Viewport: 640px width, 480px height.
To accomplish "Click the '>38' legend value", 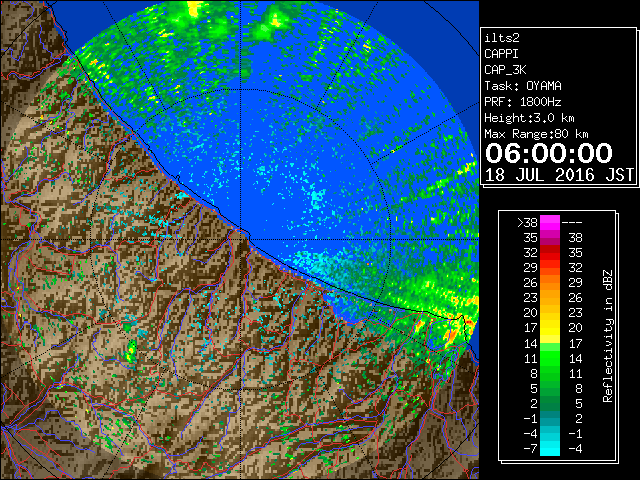I will tap(527, 223).
